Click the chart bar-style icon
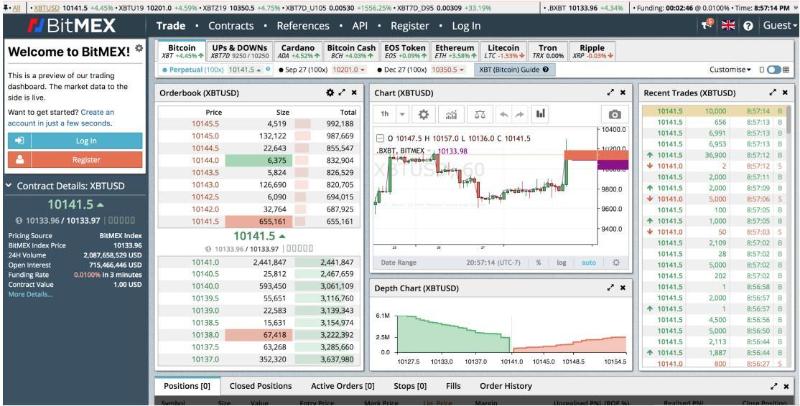Viewport: 800px width, 406px height. click(541, 115)
